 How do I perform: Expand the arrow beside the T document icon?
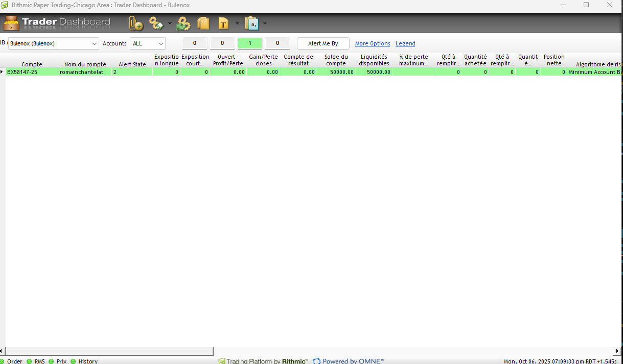(x=237, y=23)
